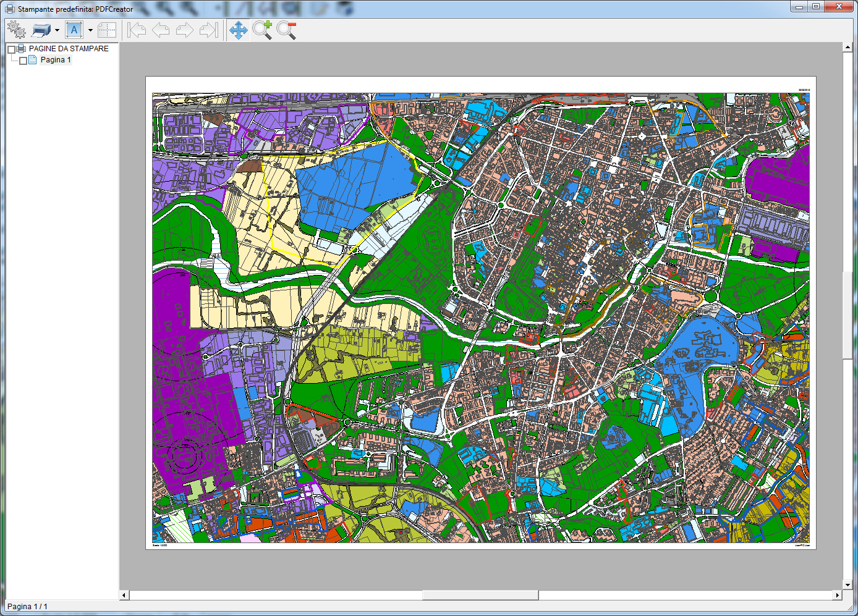Tick the Pagina 1 checkbox
Image resolution: width=858 pixels, height=616 pixels.
(x=23, y=61)
